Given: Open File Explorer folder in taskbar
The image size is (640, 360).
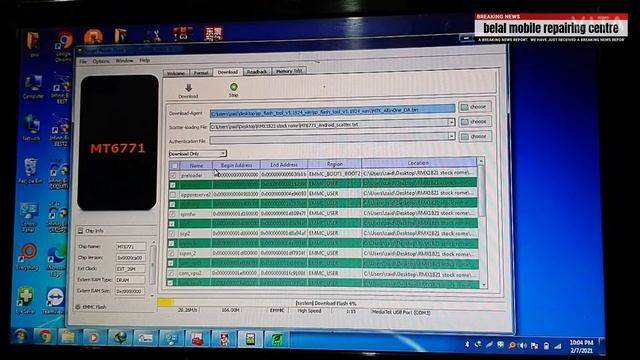Looking at the screenshot, I should pyautogui.click(x=69, y=337).
